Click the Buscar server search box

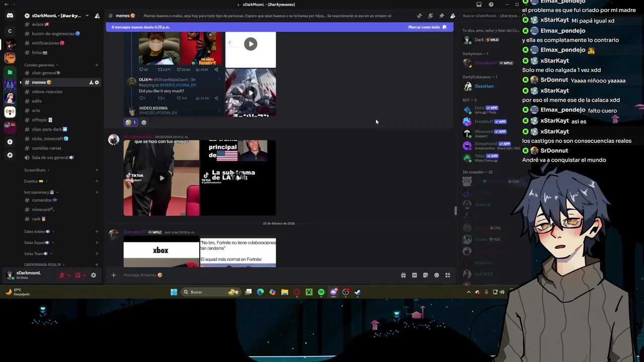tap(491, 16)
